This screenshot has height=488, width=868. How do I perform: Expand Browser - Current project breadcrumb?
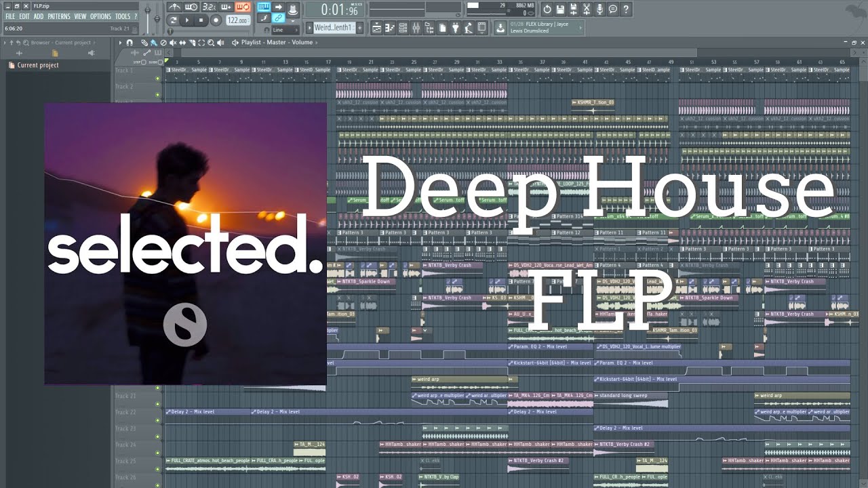tap(94, 43)
